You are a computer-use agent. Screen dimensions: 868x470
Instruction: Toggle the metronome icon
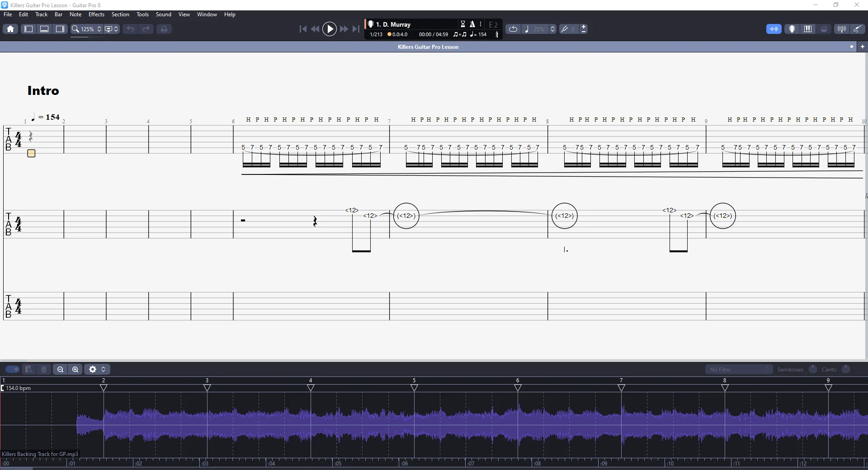[472, 24]
